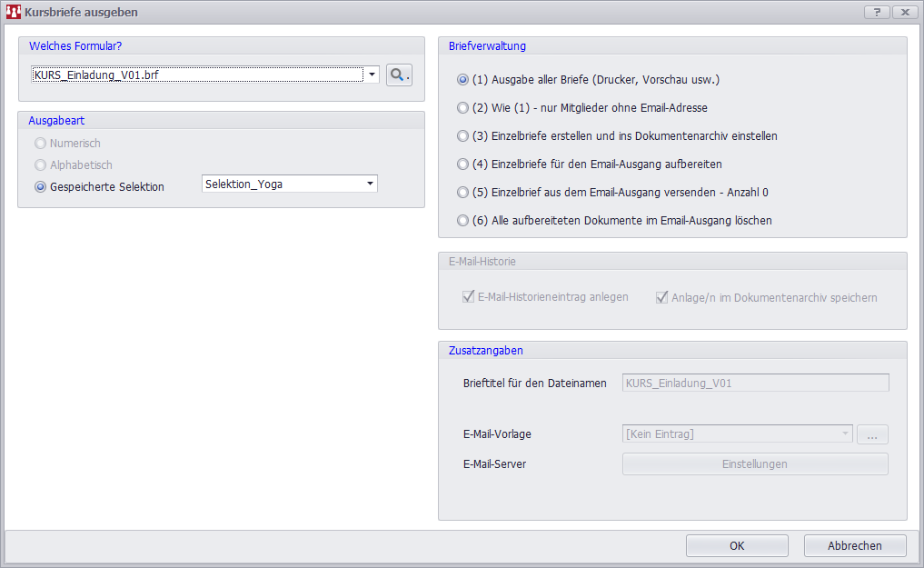Open the KURS_Einladung_V01.brf form dropdown

coord(372,75)
